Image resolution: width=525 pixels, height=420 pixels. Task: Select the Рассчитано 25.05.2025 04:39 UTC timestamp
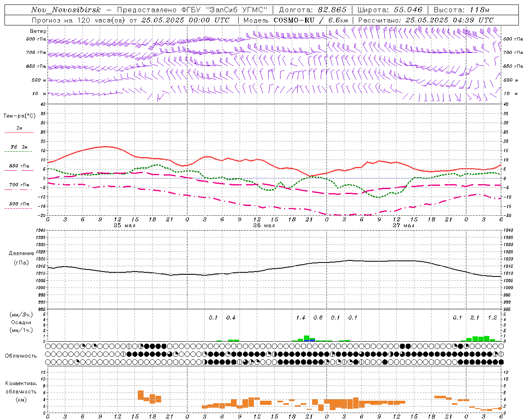[x=426, y=20]
